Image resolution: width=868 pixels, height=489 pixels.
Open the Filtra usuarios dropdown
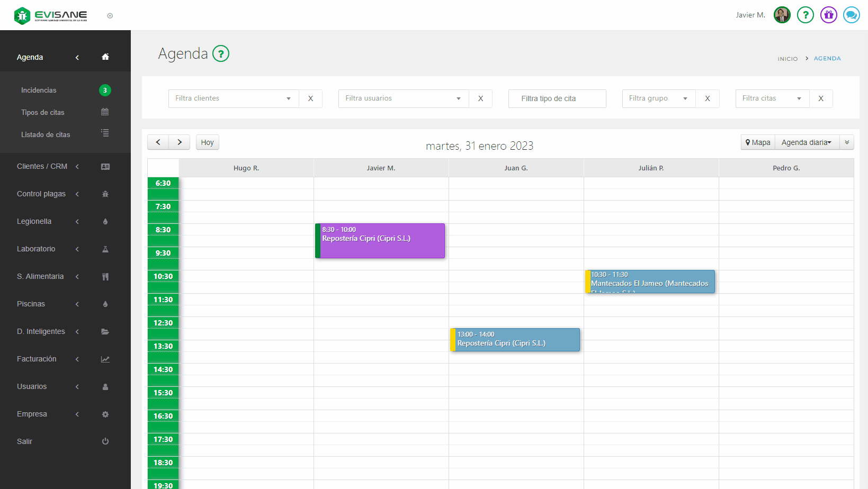pos(404,98)
